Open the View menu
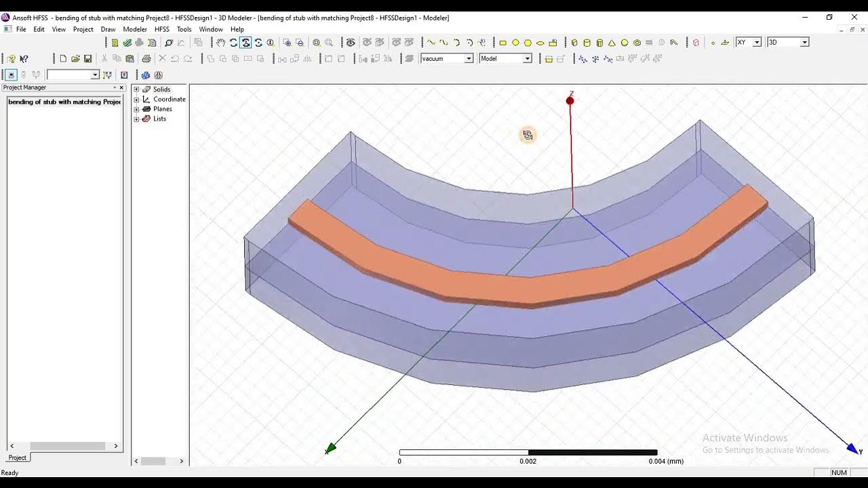 [59, 30]
